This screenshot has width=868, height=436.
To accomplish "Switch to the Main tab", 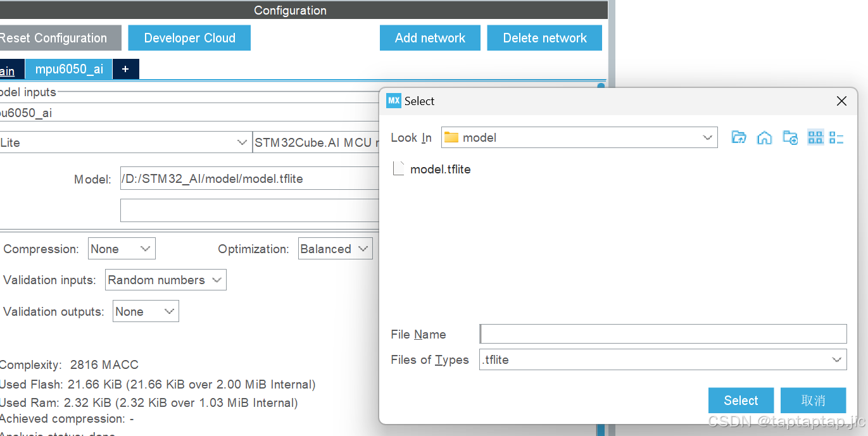I will pyautogui.click(x=11, y=70).
